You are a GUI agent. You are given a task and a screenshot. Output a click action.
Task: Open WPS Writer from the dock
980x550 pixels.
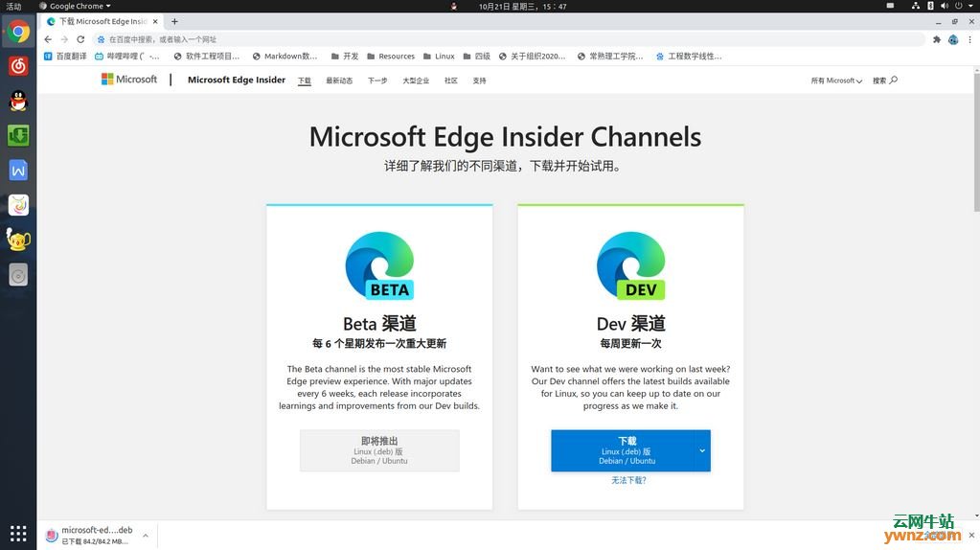pyautogui.click(x=18, y=170)
